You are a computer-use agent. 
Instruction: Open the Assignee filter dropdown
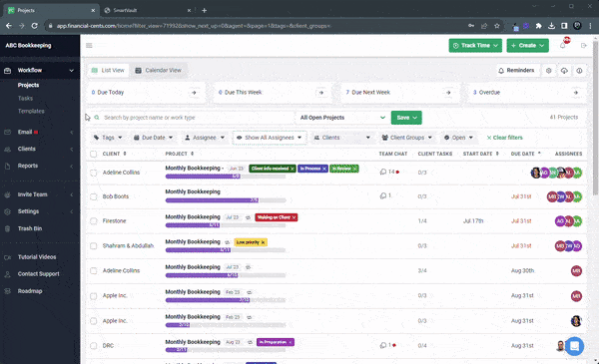[205, 138]
